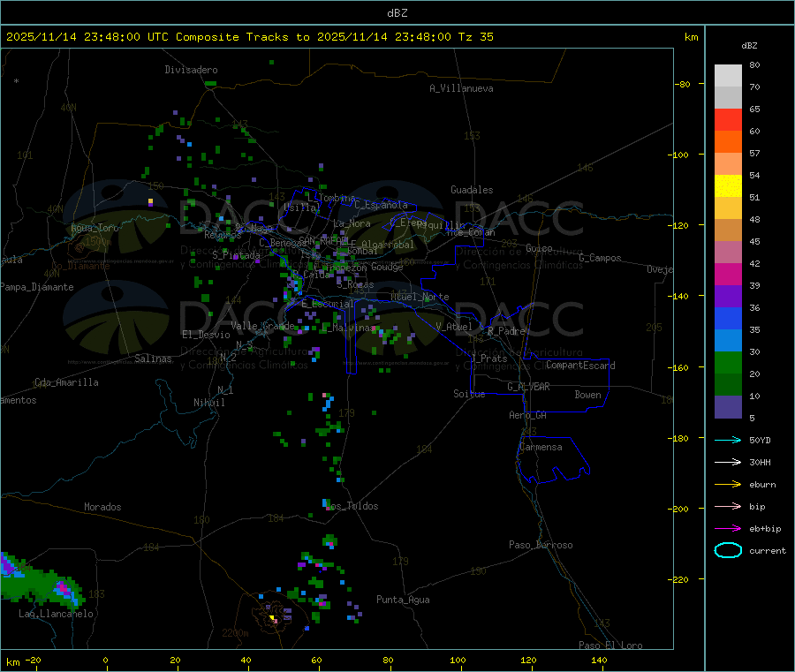
Task: Click the Morados map label
Action: 102,507
